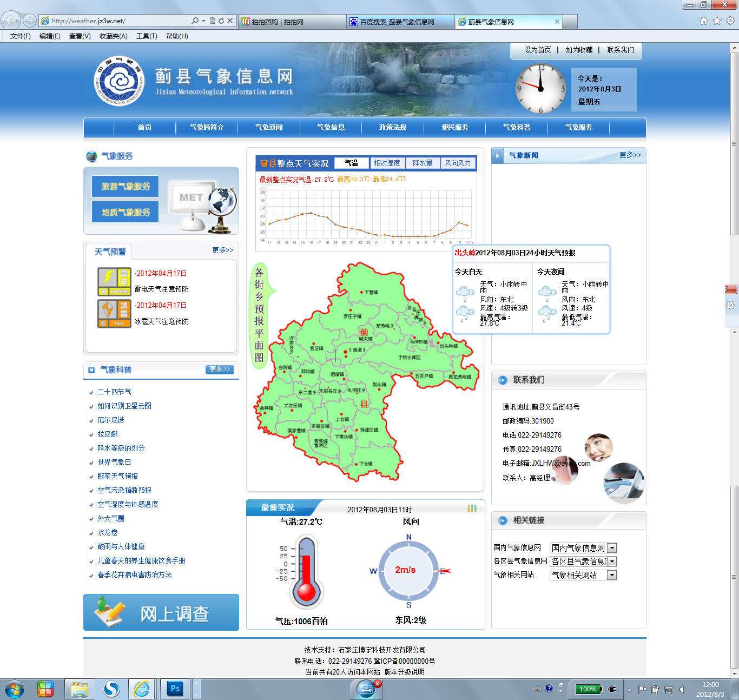
Task: Click the green bars icon in 最新实况
Action: (472, 509)
